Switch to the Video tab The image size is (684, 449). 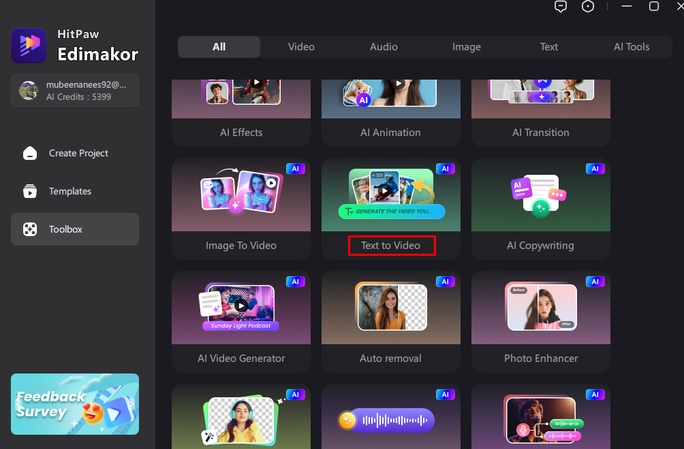[x=301, y=47]
